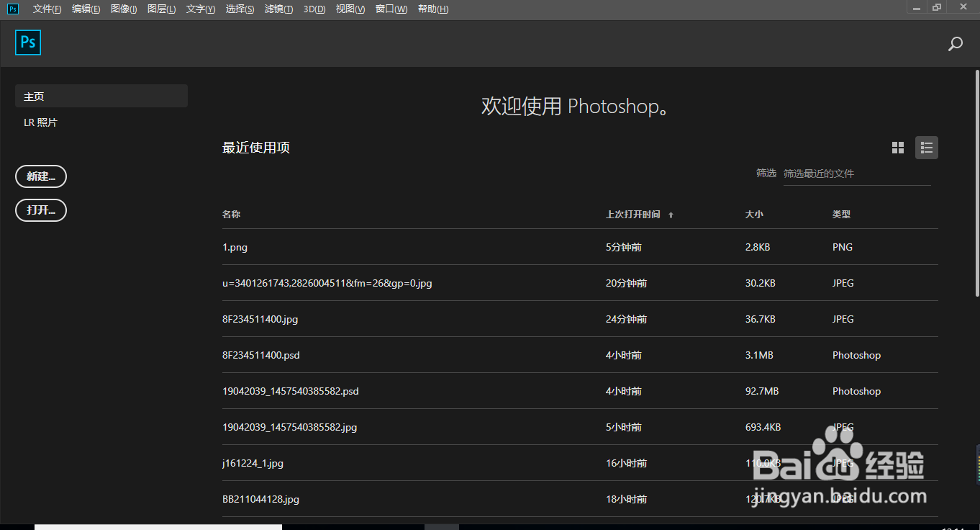The image size is (980, 530).
Task: Open search using the magnifier icon
Action: pyautogui.click(x=955, y=44)
